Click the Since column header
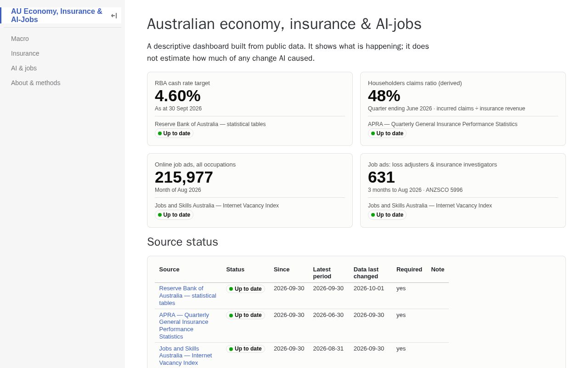 pos(282,270)
